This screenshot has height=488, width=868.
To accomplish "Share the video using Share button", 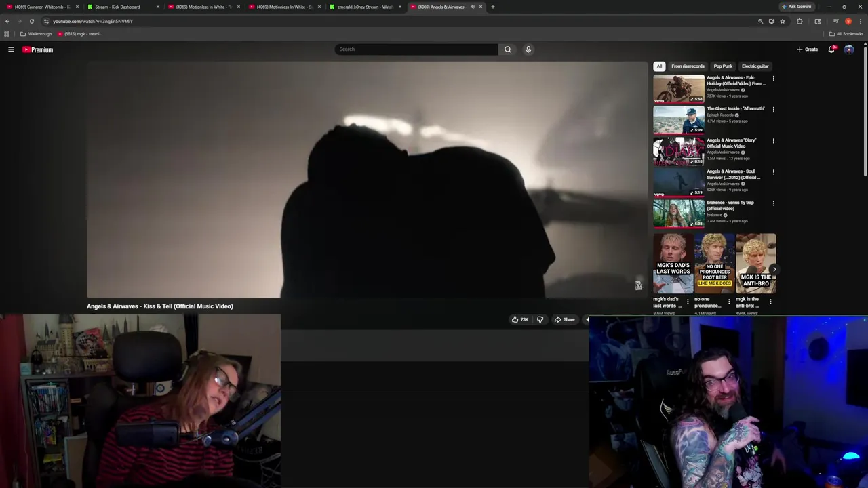I will click(x=564, y=319).
